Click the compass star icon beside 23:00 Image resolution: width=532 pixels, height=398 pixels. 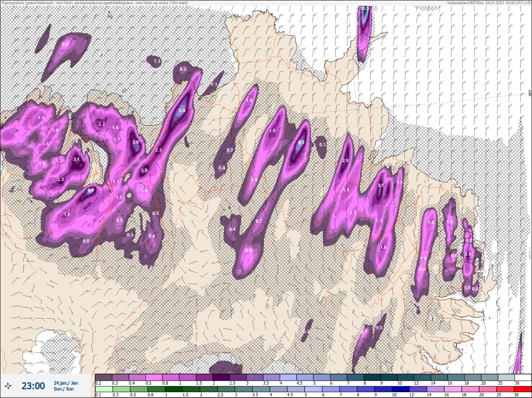click(x=8, y=386)
